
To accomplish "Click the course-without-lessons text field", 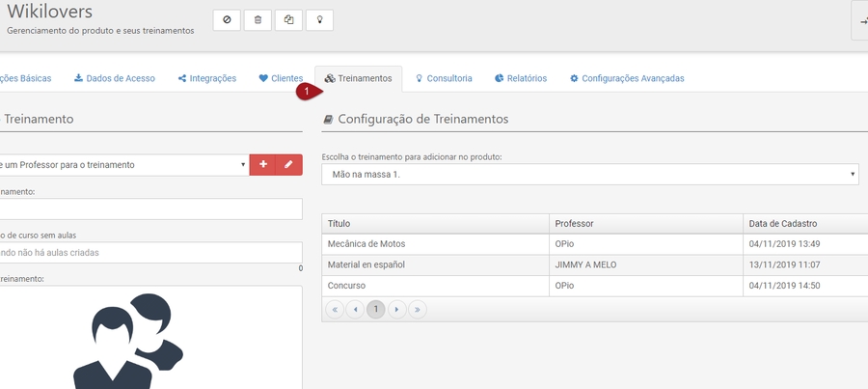I will pos(150,253).
